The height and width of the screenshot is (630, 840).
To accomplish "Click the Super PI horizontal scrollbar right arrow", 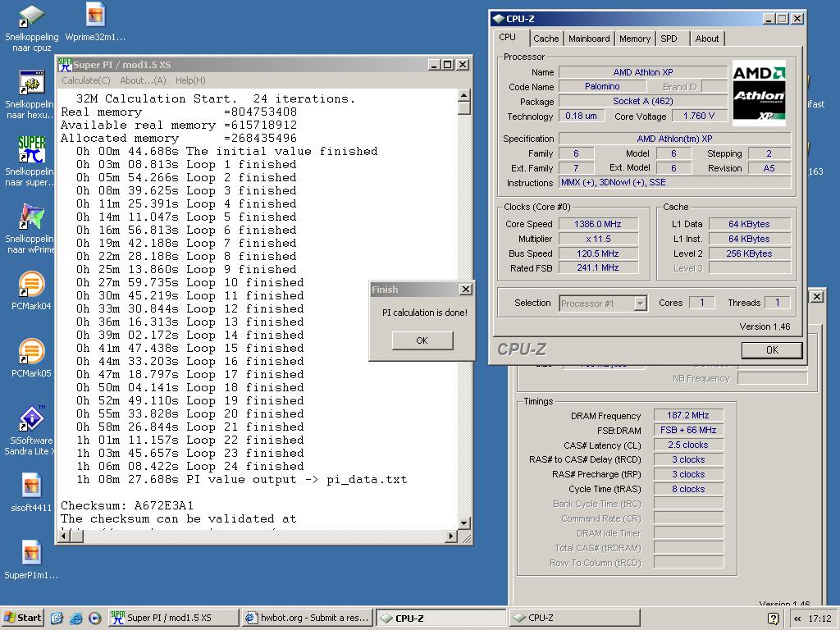I will point(451,536).
